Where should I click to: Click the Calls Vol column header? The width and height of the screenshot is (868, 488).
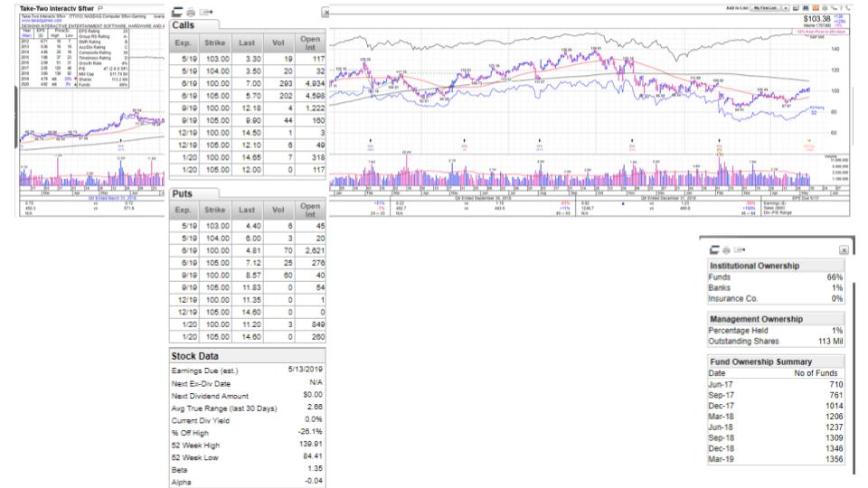278,42
